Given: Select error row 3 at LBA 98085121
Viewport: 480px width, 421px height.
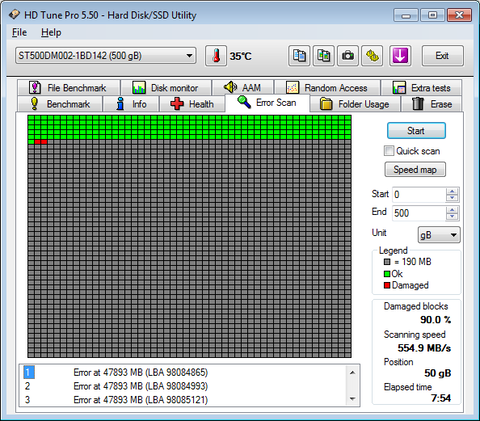Looking at the screenshot, I should pyautogui.click(x=183, y=400).
